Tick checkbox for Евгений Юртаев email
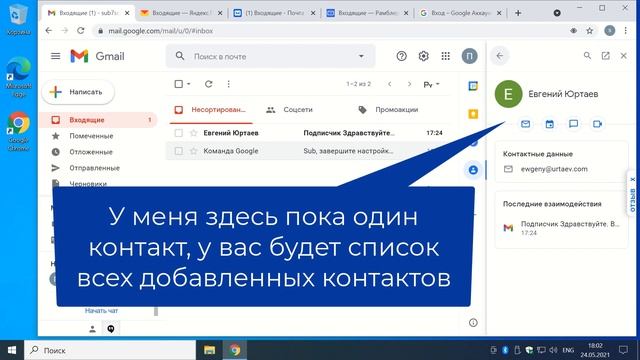640x360 pixels. click(x=178, y=133)
